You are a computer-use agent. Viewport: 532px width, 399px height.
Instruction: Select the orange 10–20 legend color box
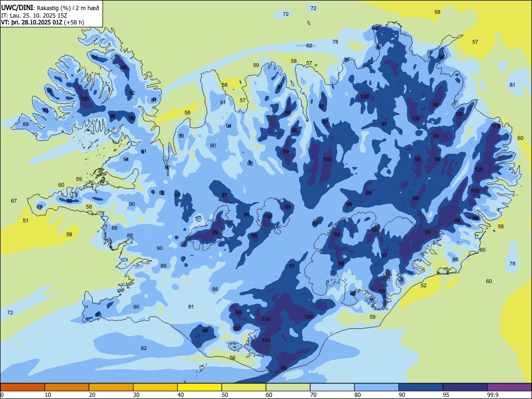67,387
